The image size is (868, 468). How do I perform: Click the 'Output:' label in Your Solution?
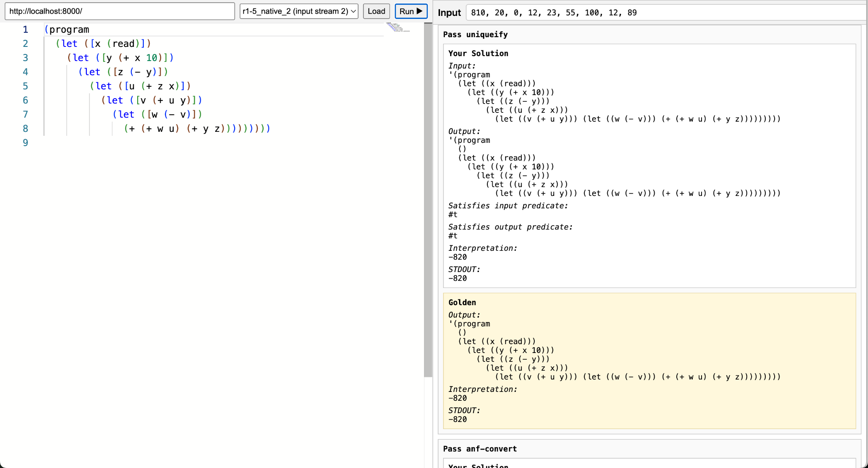click(464, 131)
